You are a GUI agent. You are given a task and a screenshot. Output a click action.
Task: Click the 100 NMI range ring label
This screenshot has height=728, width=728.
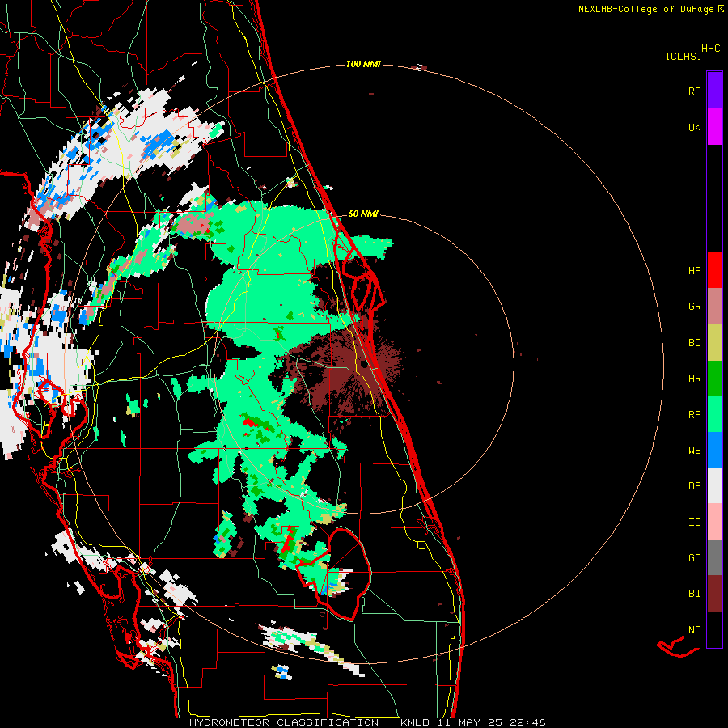coord(363,64)
